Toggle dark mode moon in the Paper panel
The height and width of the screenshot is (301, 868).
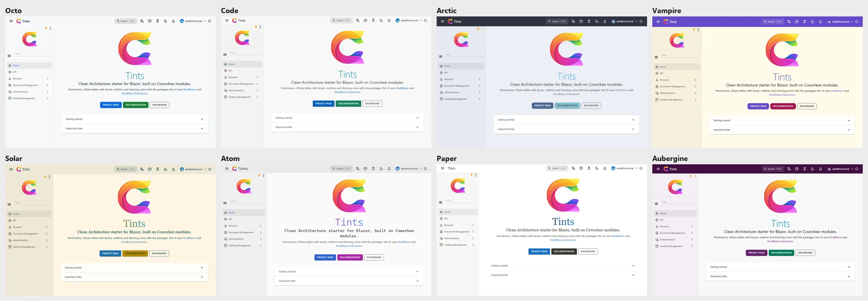pos(597,168)
